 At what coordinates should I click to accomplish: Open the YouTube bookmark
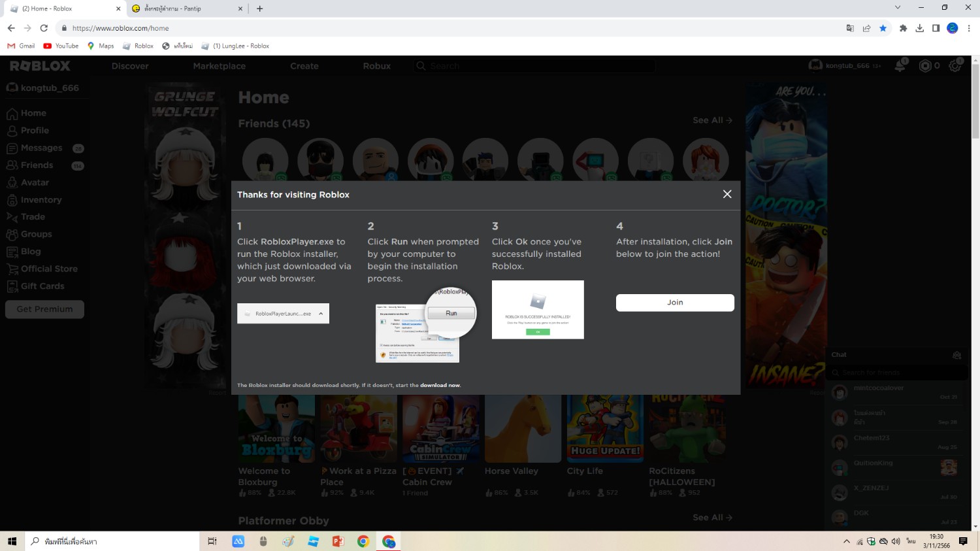point(61,46)
